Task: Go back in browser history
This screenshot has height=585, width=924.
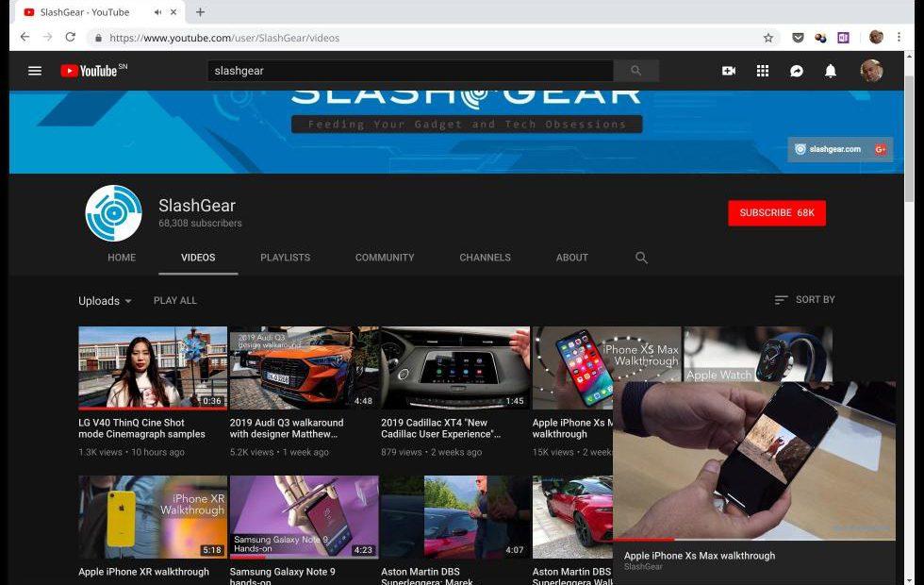Action: click(25, 37)
